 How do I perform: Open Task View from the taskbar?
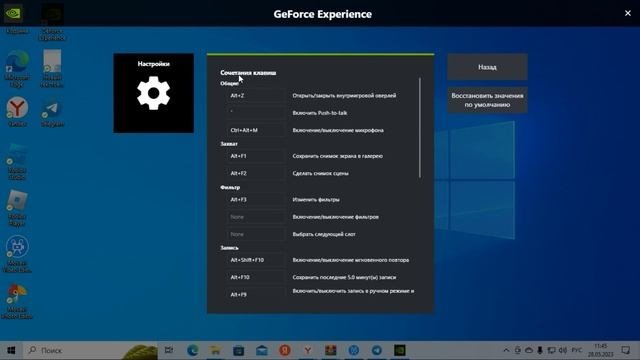pos(169,350)
